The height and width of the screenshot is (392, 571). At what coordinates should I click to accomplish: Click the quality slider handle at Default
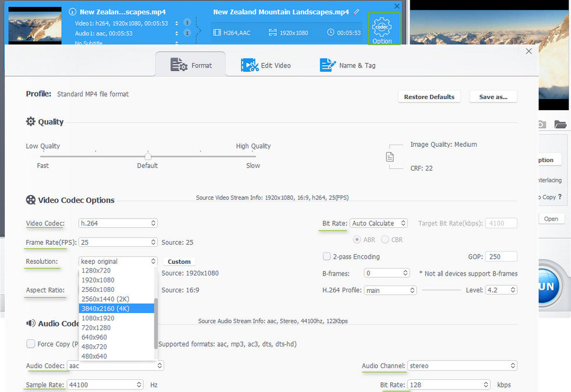(x=148, y=156)
